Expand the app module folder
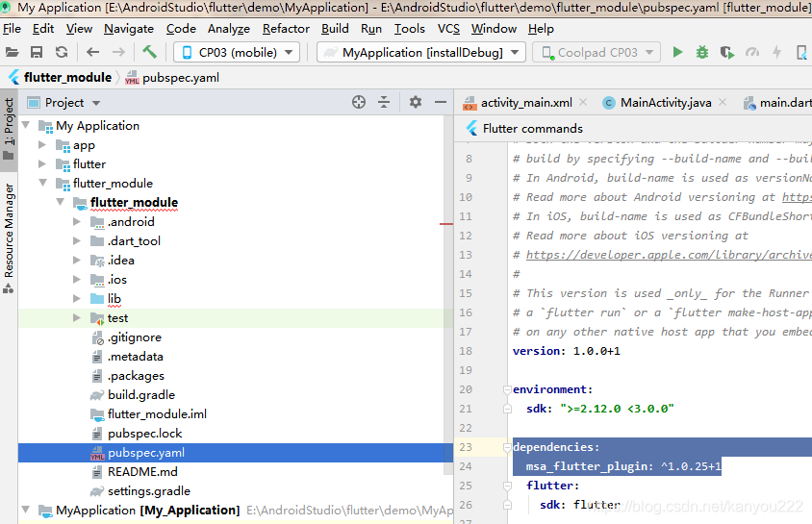The image size is (812, 524). coord(43,145)
